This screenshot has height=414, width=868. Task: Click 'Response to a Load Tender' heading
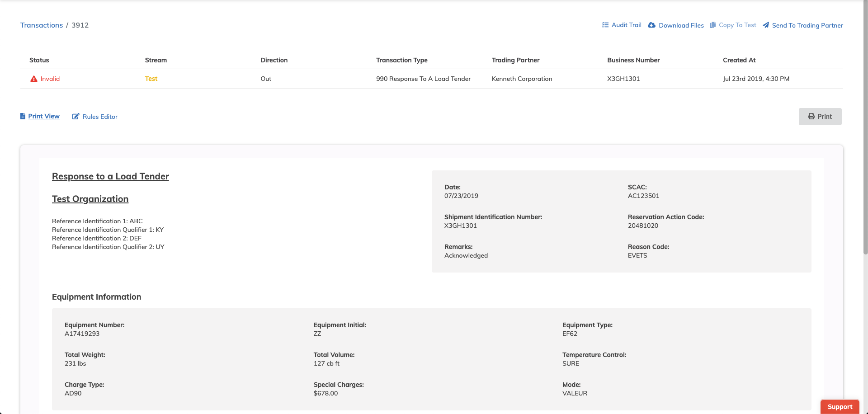110,176
